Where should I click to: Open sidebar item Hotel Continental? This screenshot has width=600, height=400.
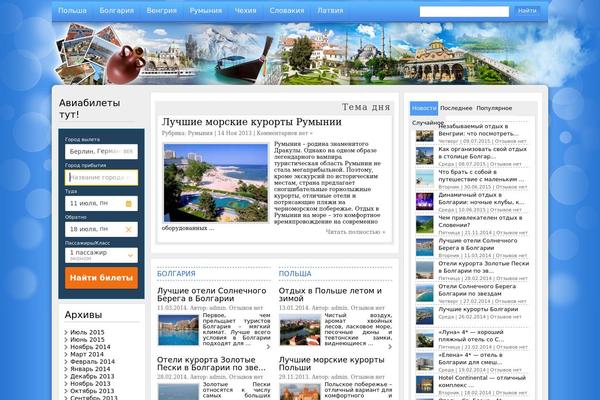482,381
